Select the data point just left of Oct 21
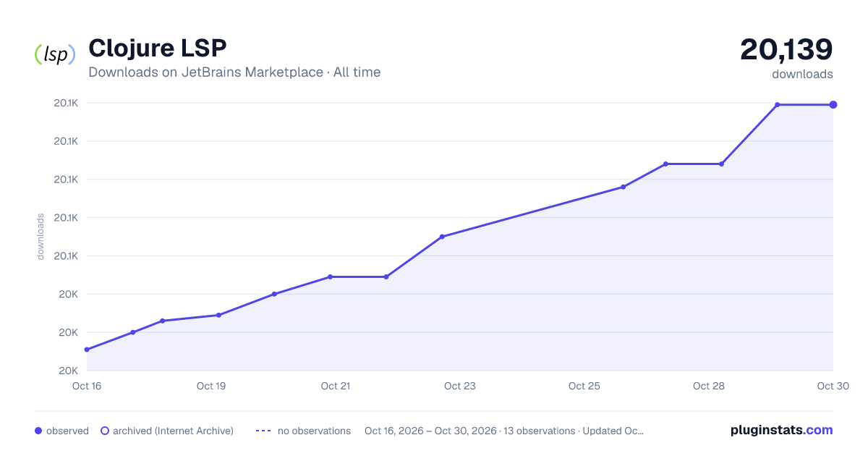The height and width of the screenshot is (456, 868). pos(330,276)
